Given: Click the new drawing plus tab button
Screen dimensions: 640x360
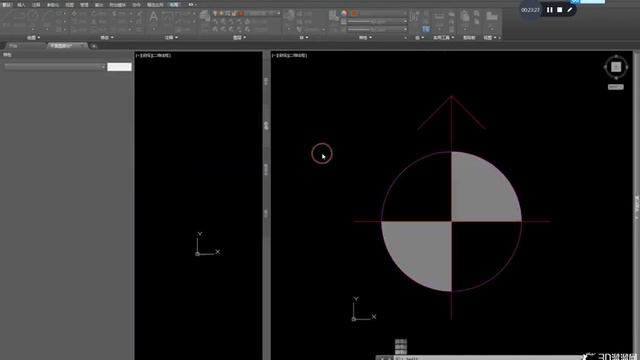Looking at the screenshot, I should (x=94, y=46).
